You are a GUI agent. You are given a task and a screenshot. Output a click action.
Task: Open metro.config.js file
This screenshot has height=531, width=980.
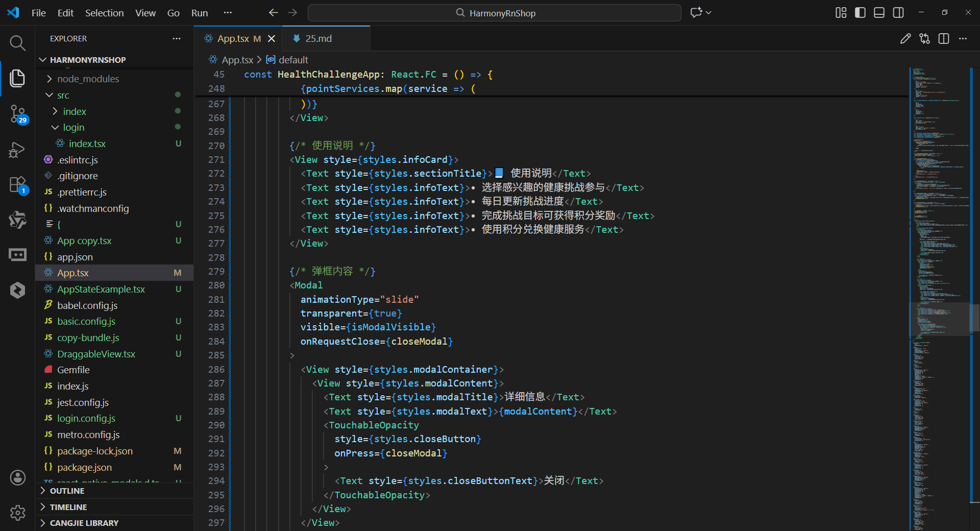[x=114, y=435]
